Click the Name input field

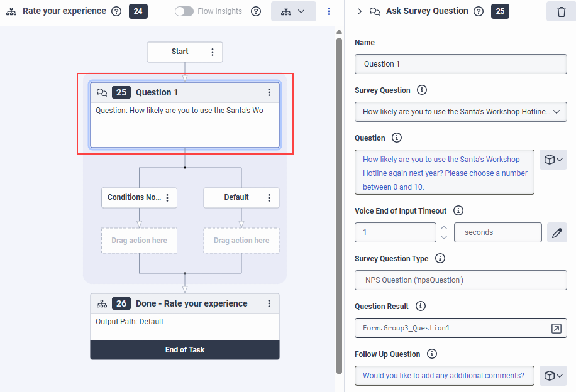click(x=461, y=64)
